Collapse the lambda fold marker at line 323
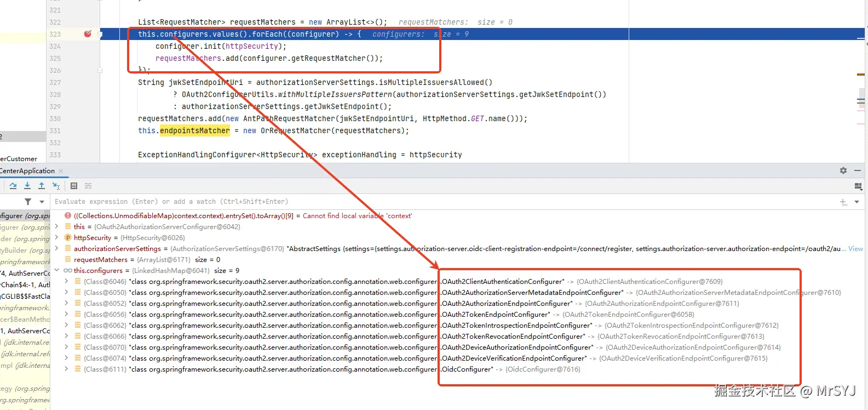868x410 pixels. (100, 34)
